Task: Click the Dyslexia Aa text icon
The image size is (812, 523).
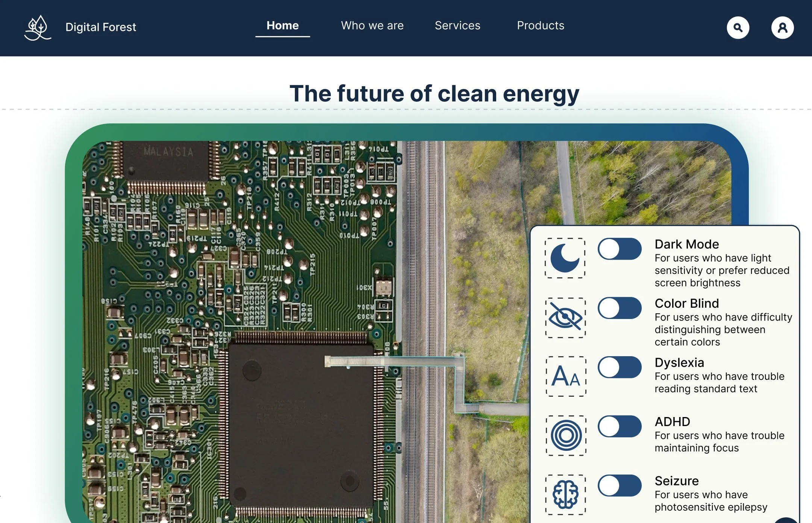Action: tap(566, 376)
